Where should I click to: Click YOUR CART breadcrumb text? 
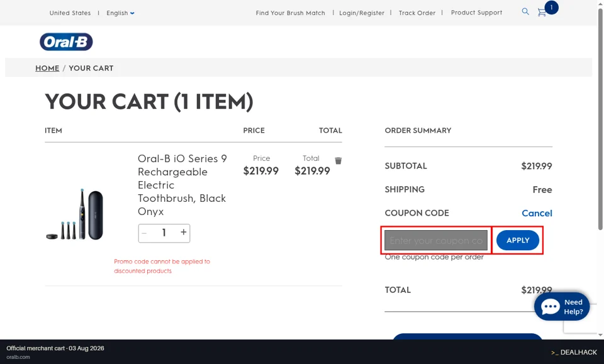91,68
